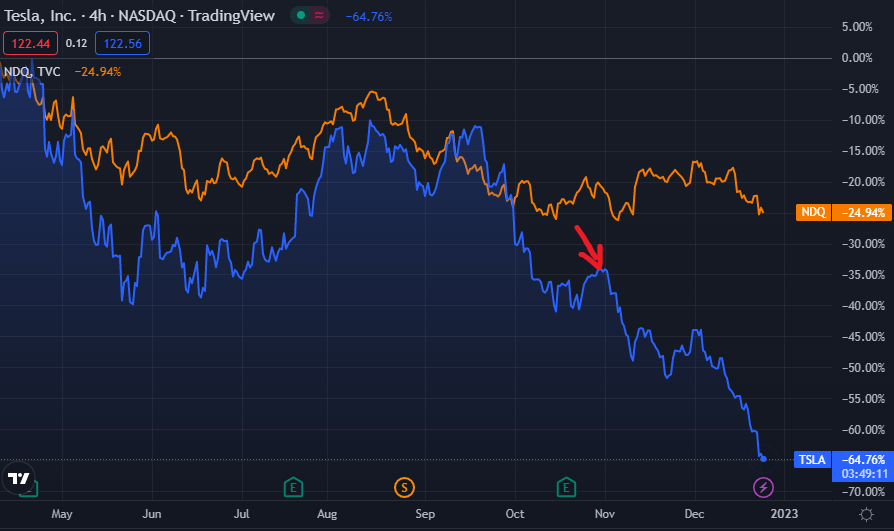Click the orange NDQ price scale label
Image resolution: width=894 pixels, height=531 pixels.
813,212
